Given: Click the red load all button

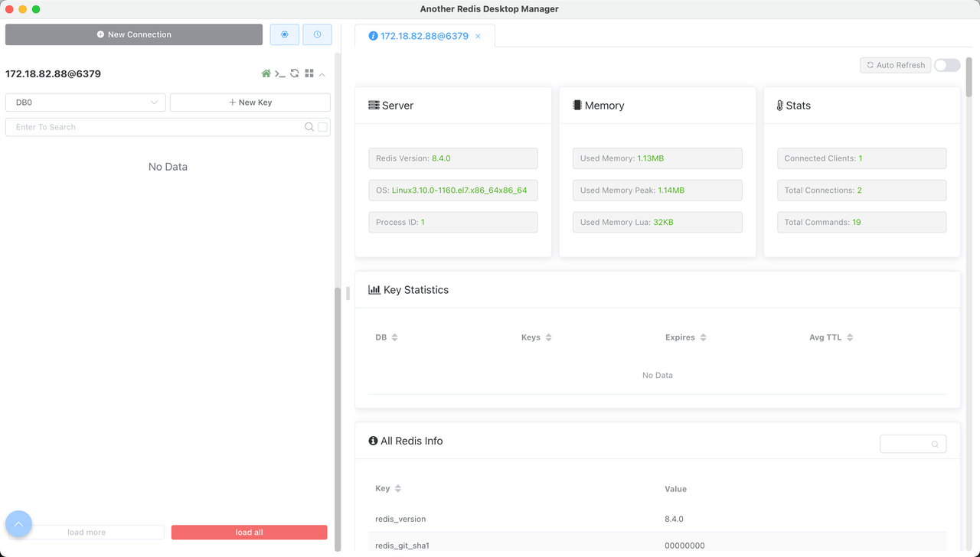Looking at the screenshot, I should coord(249,533).
